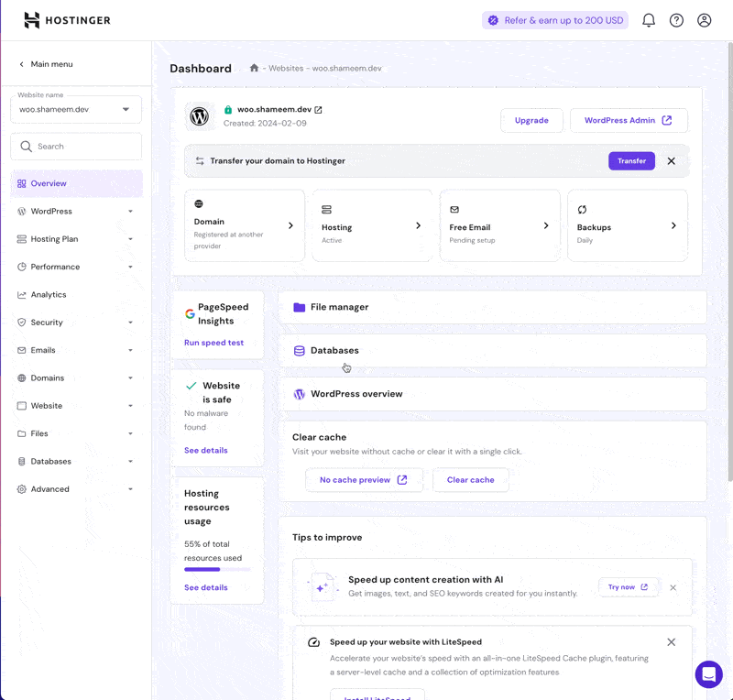Open the user account profile icon

[704, 20]
